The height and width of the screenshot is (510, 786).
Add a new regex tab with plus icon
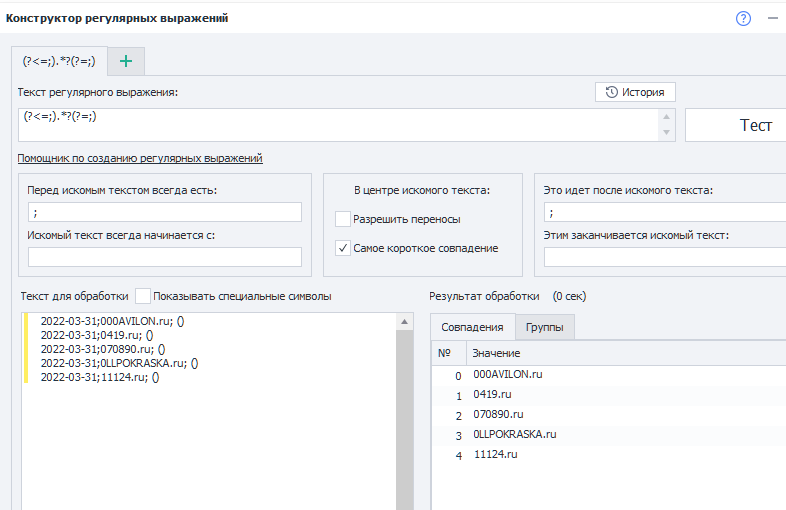click(126, 61)
